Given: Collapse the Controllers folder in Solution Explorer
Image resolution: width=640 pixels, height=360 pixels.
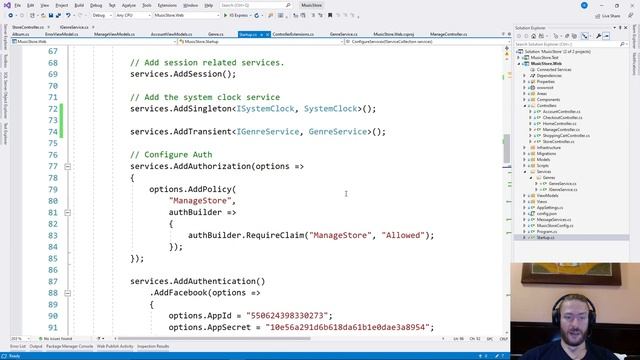Looking at the screenshot, I should 525,106.
